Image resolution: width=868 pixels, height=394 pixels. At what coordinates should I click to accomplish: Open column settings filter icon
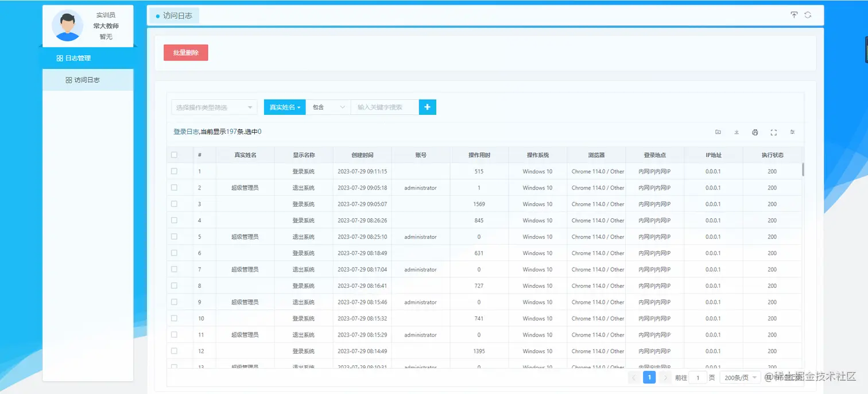pyautogui.click(x=792, y=132)
